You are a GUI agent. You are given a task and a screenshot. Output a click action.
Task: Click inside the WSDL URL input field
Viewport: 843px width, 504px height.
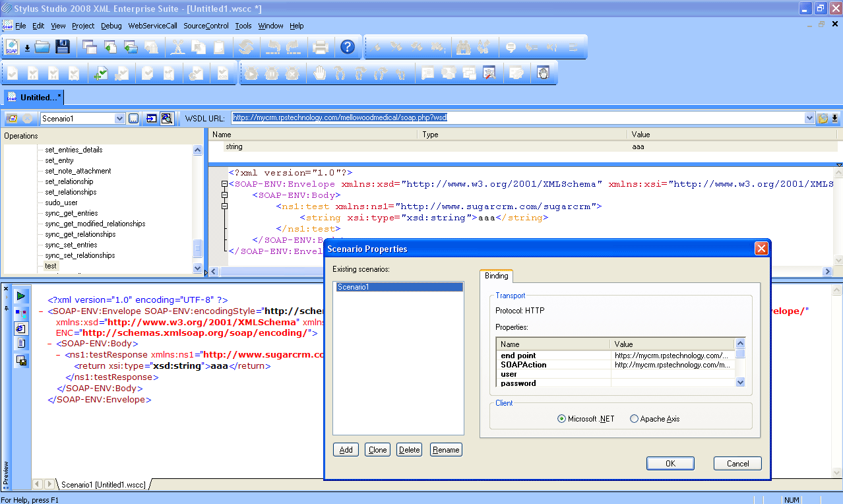pyautogui.click(x=517, y=118)
